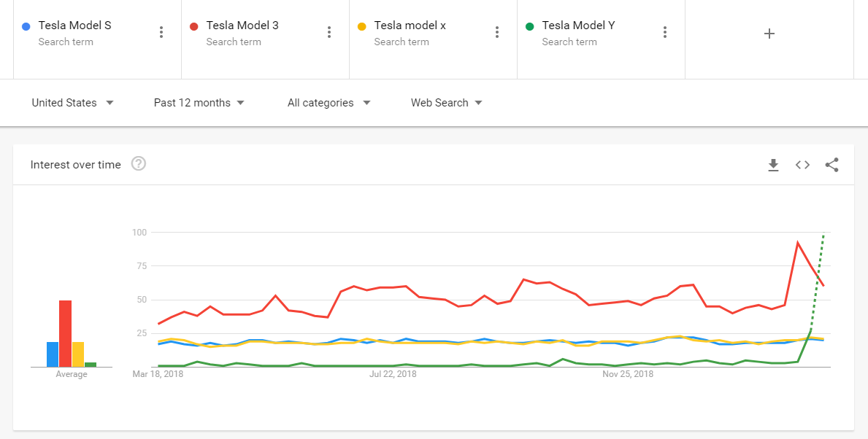
Task: Open options menu for Tesla Model Y
Action: click(x=665, y=32)
